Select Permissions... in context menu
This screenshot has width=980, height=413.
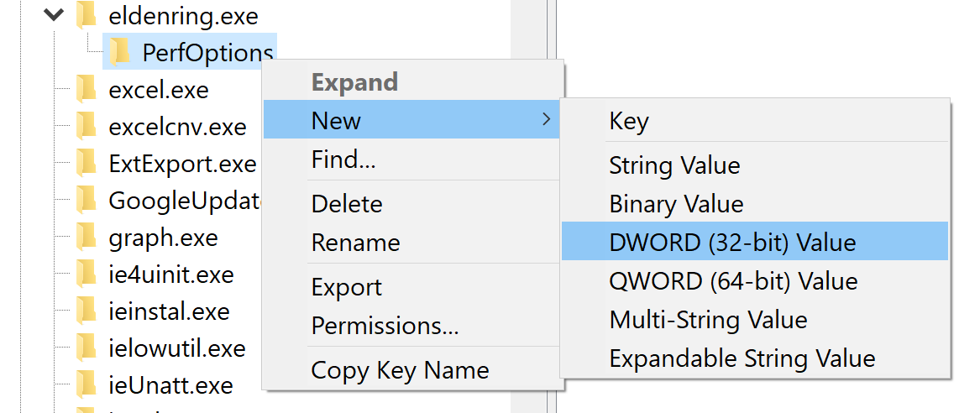(385, 325)
